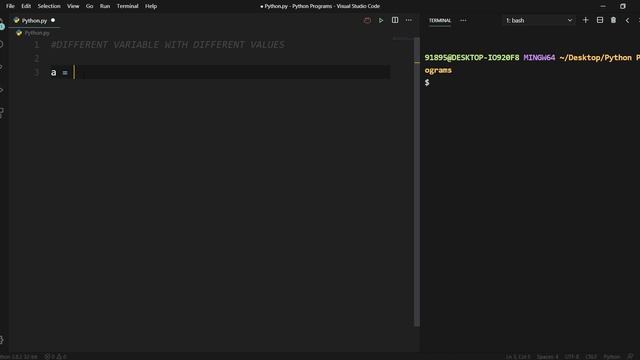Click line number 2 in the gutter
This screenshot has height=360, width=640.
pyautogui.click(x=37, y=58)
